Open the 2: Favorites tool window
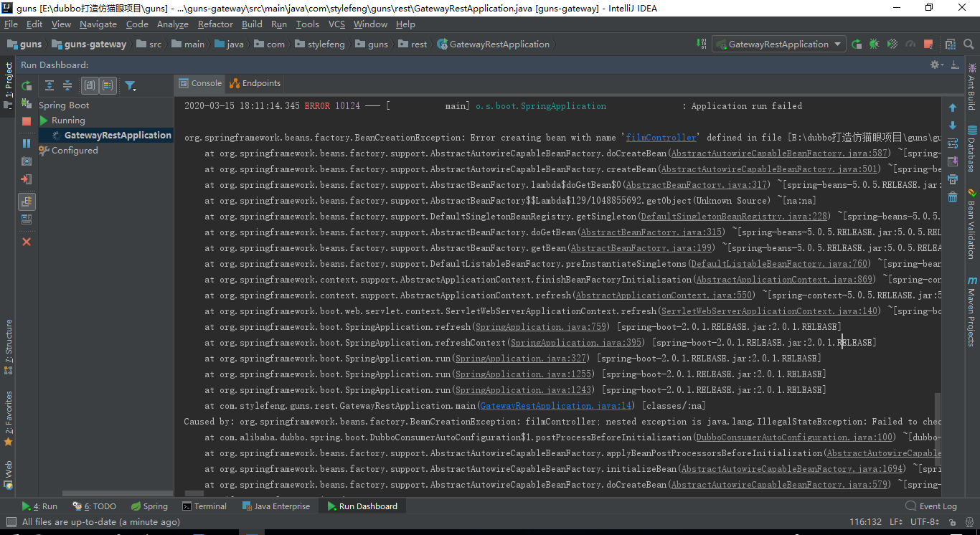Viewport: 980px width, 535px height. [x=8, y=419]
